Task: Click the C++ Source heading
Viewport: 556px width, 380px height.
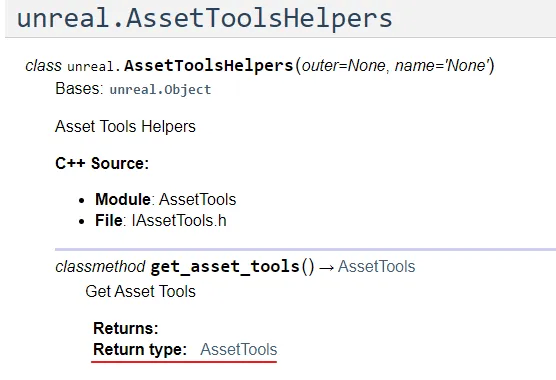Action: click(102, 163)
